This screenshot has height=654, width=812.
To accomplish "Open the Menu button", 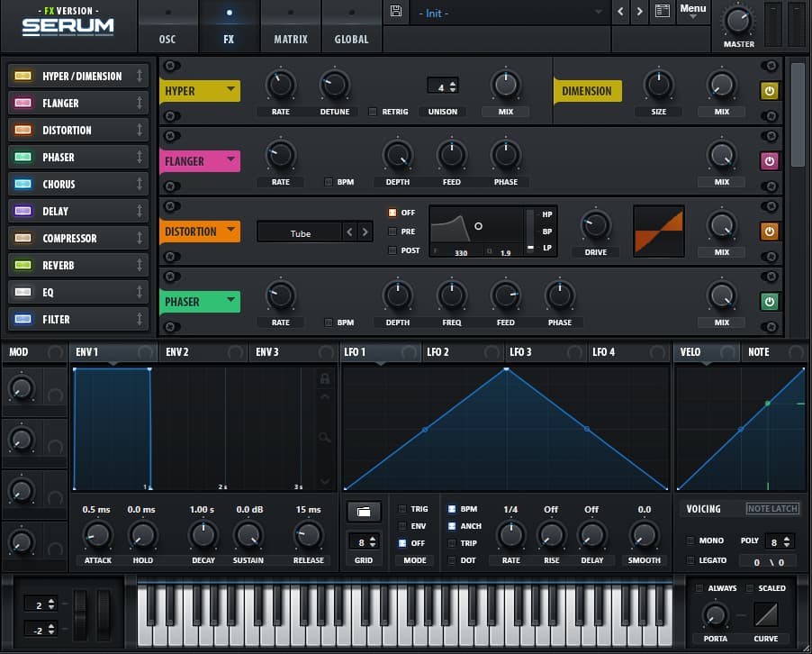I will pyautogui.click(x=693, y=11).
